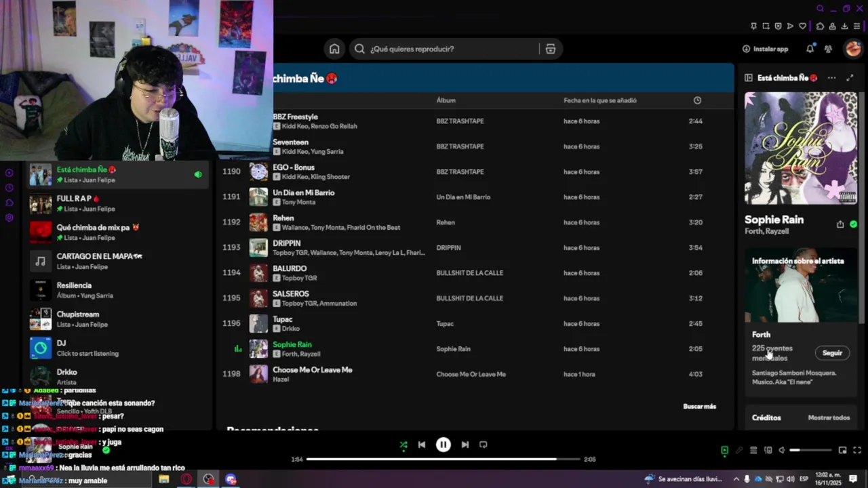Image resolution: width=868 pixels, height=488 pixels.
Task: Open the miniplayer icon
Action: tap(842, 450)
